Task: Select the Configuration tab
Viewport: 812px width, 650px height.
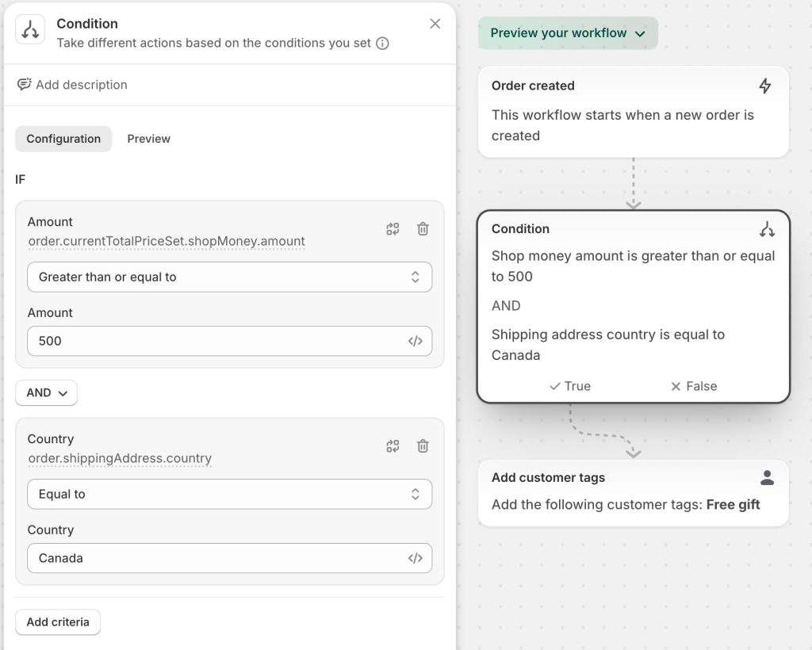Action: point(63,139)
